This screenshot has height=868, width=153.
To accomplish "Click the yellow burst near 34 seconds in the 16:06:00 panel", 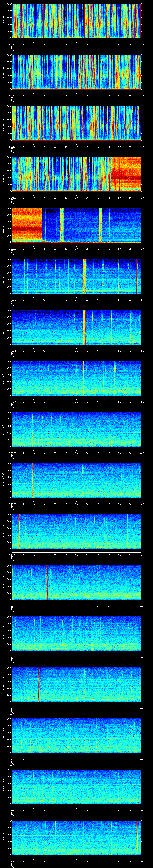I will click(x=85, y=276).
